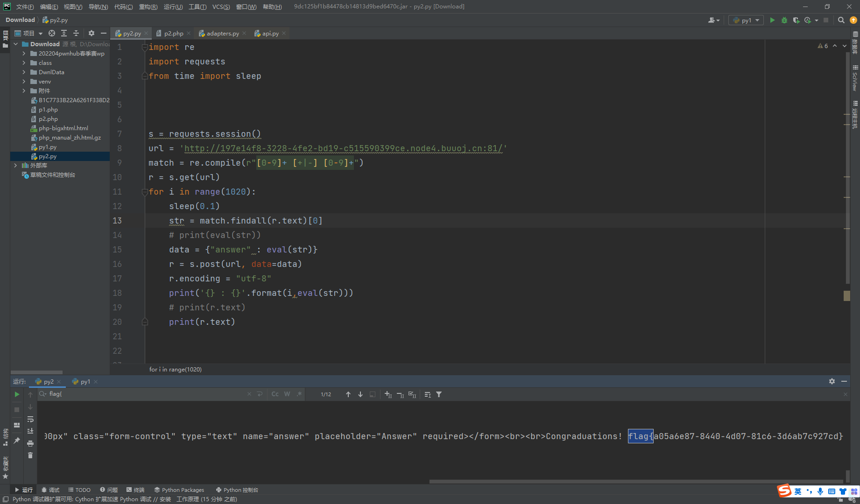
Task: Toggle the match case Cc search option
Action: click(x=275, y=394)
